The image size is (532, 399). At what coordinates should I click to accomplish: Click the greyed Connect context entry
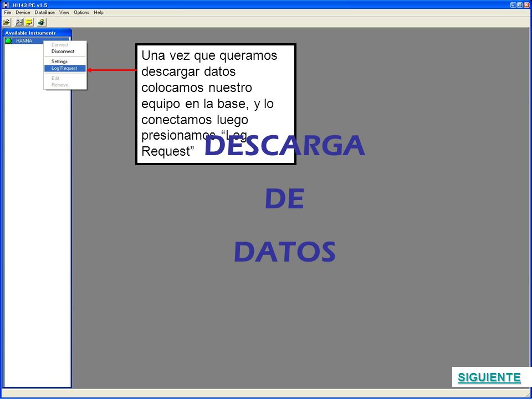(65, 45)
